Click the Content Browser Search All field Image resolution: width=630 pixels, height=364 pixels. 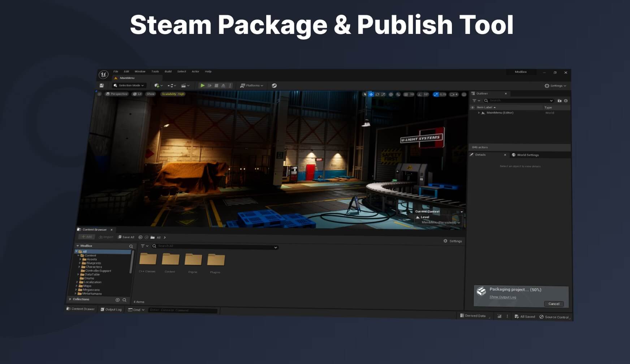click(215, 246)
